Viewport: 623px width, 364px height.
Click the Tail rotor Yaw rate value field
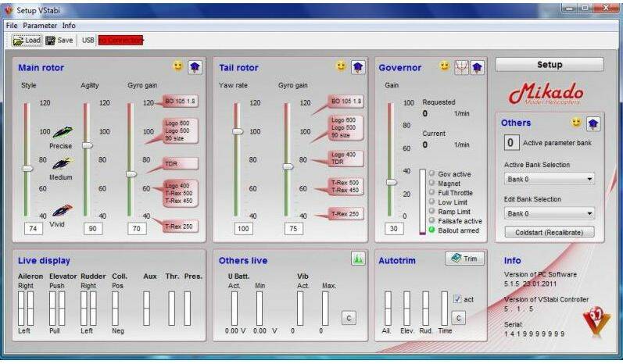pyautogui.click(x=242, y=229)
